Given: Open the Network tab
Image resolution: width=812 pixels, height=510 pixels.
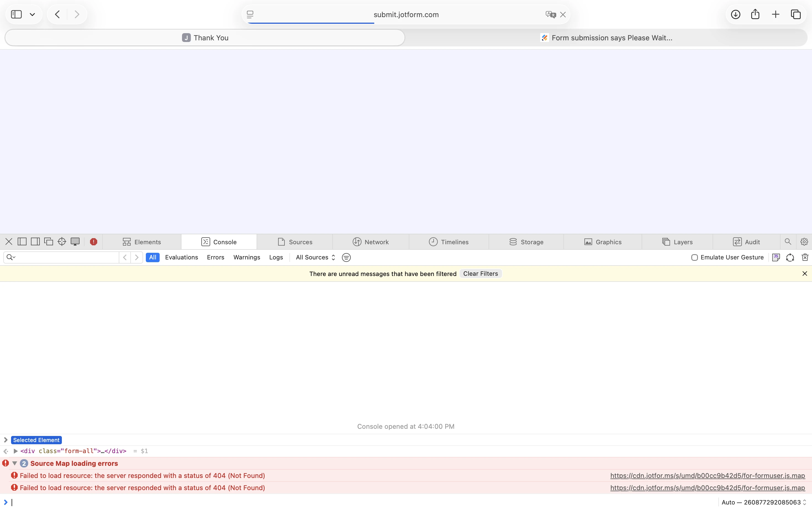Looking at the screenshot, I should [x=371, y=242].
